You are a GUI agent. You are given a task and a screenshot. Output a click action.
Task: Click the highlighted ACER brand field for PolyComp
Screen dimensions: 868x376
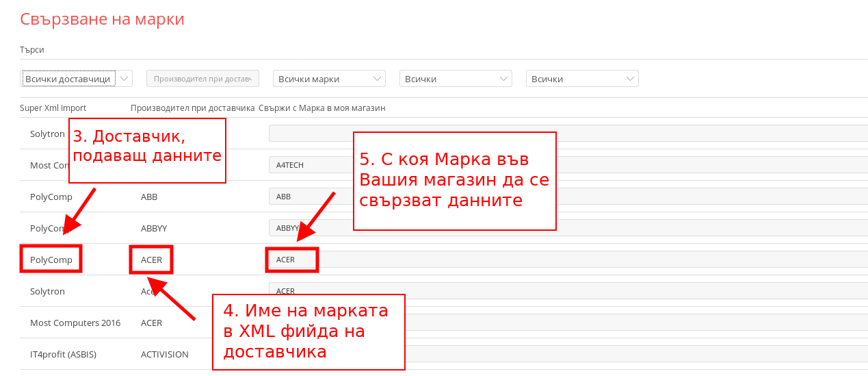click(292, 260)
